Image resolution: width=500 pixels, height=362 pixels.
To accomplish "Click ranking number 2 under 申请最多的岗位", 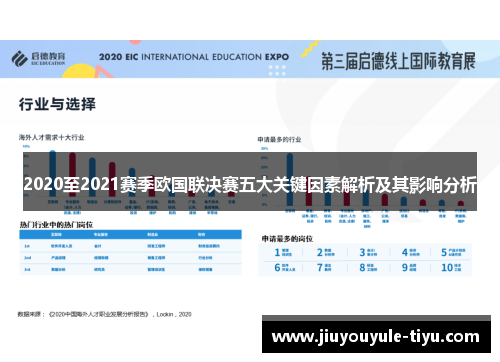I will (x=320, y=252).
